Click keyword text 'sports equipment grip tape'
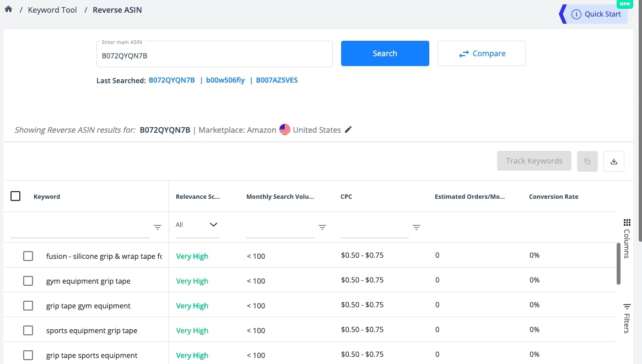 pos(91,330)
